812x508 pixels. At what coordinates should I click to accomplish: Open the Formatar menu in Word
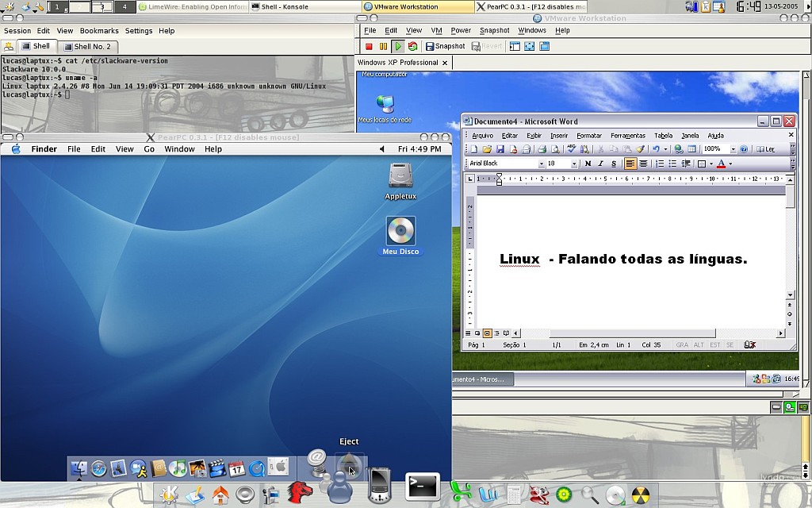589,136
